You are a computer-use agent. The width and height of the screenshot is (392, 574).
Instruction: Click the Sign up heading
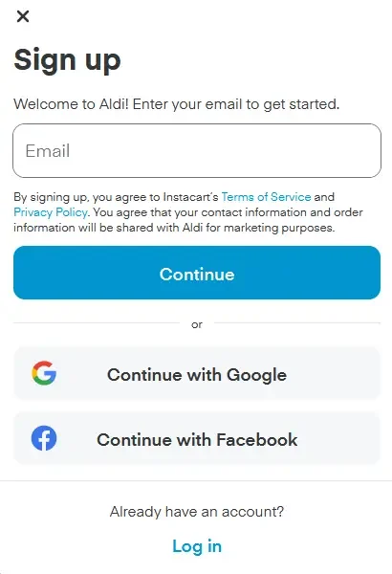(67, 60)
